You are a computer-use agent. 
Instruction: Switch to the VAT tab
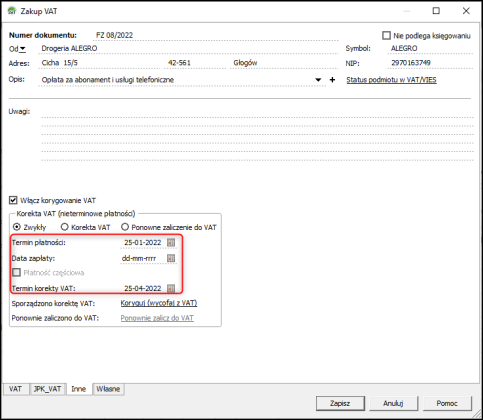pos(15,389)
